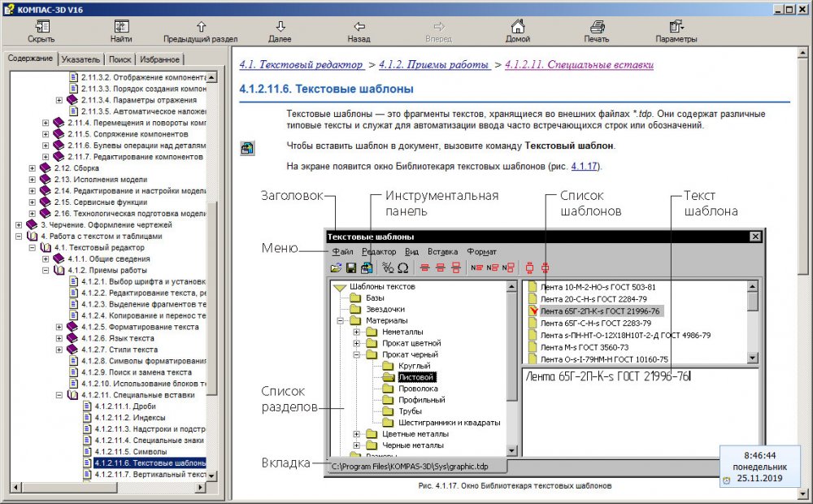Click page icon beside 4.1.2.9. Поиск и замена
Viewport: 813px width, 504px height.
pos(74,372)
